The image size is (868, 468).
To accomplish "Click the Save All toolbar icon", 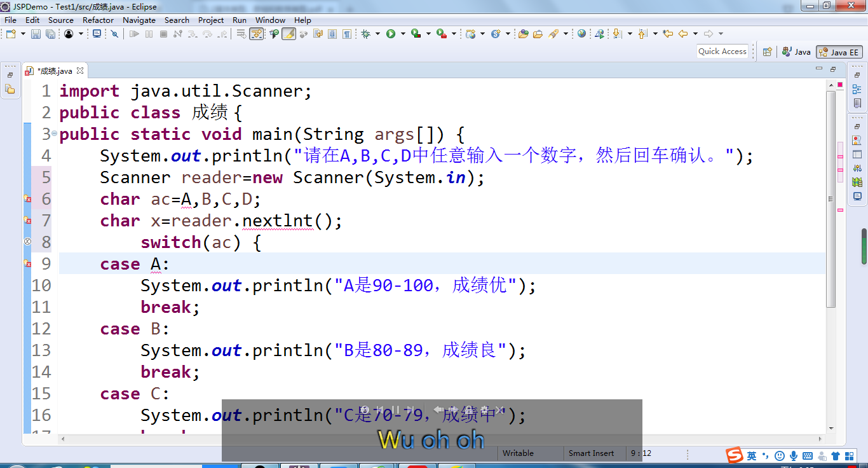I will click(50, 34).
